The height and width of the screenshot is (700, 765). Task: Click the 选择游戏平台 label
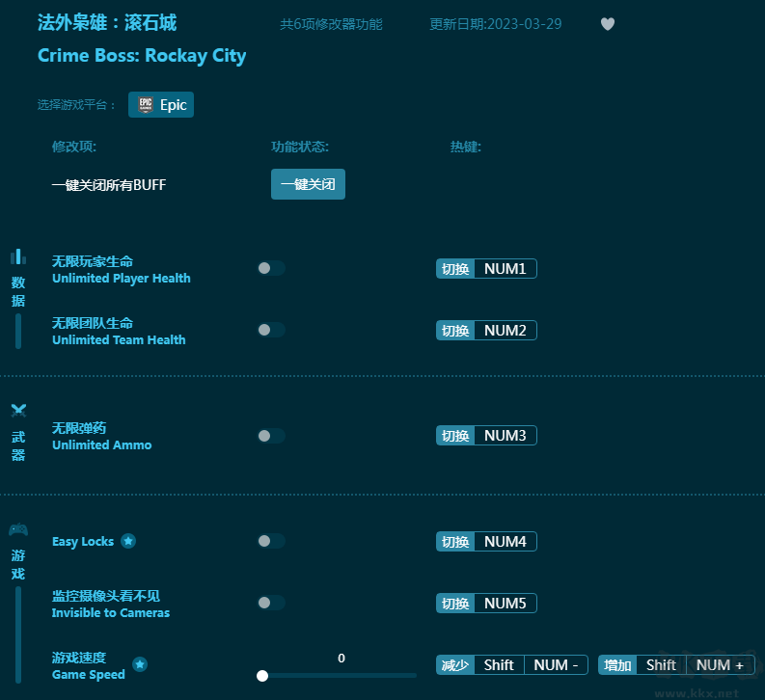pos(76,105)
